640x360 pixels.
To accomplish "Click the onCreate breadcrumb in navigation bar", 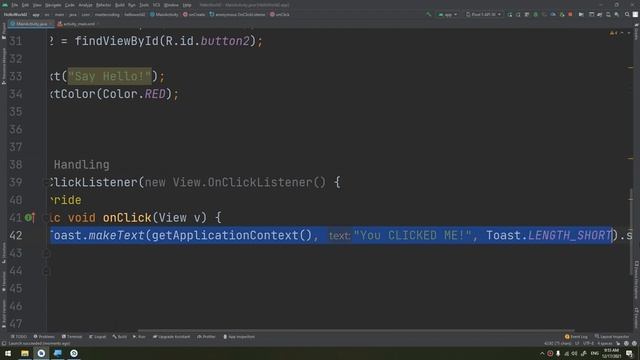I will click(x=194, y=14).
